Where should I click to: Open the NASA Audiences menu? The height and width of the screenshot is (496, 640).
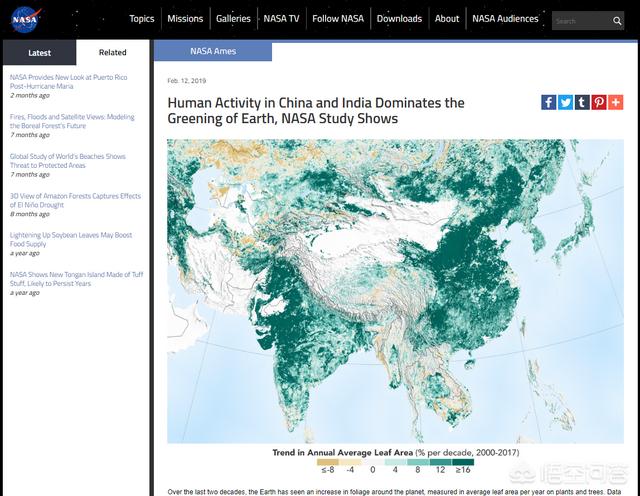pos(505,19)
